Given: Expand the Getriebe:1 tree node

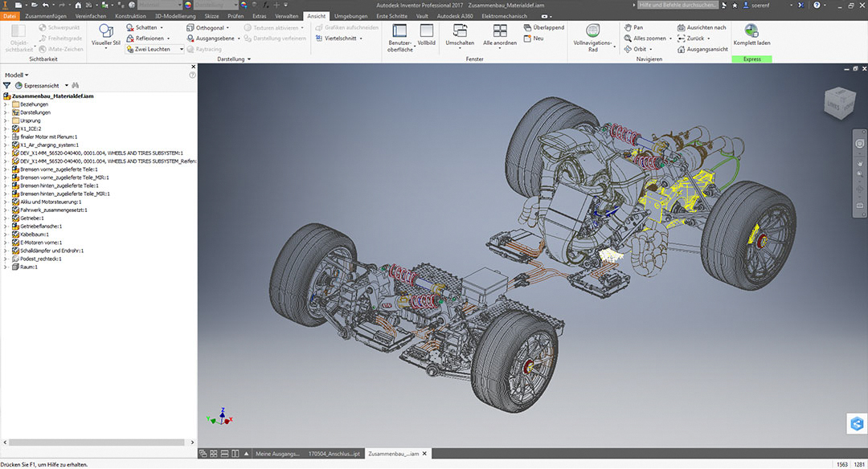Looking at the screenshot, I should (6, 218).
